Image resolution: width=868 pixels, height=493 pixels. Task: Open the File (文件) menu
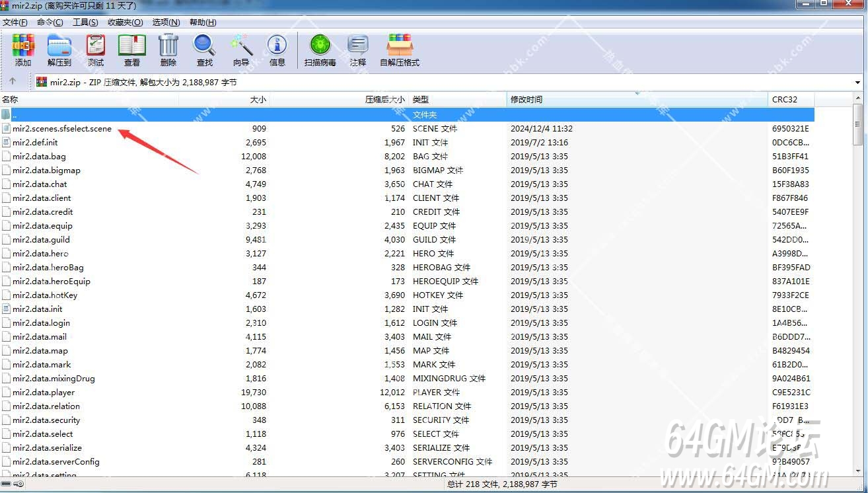(x=15, y=22)
